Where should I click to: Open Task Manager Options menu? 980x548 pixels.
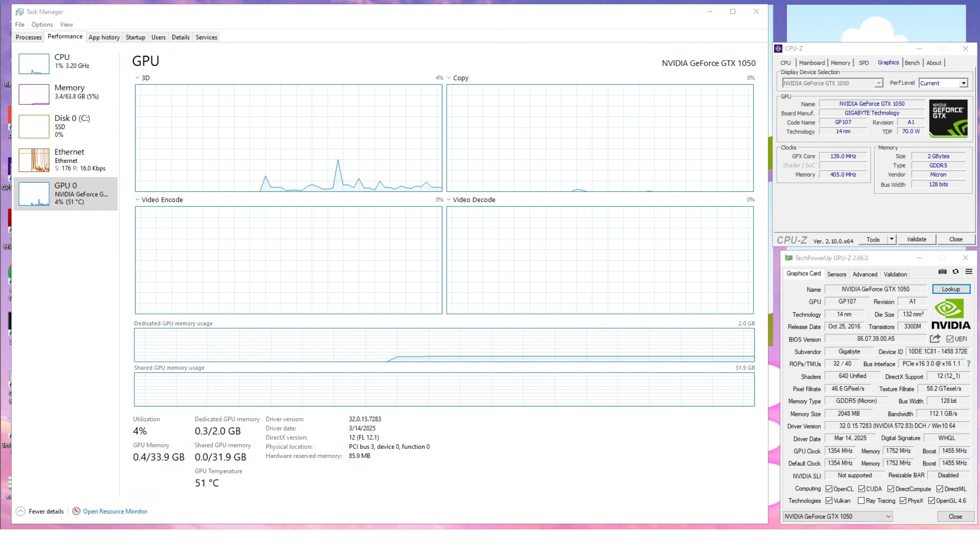click(x=42, y=24)
